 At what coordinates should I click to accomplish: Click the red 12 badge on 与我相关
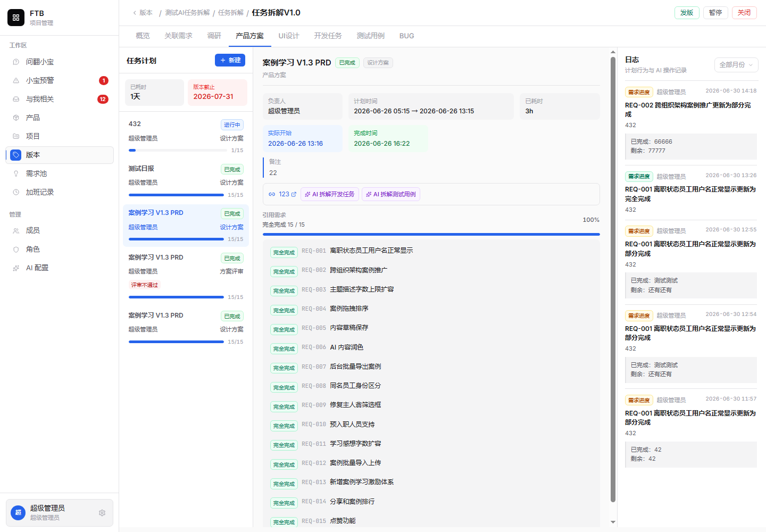tap(103, 99)
